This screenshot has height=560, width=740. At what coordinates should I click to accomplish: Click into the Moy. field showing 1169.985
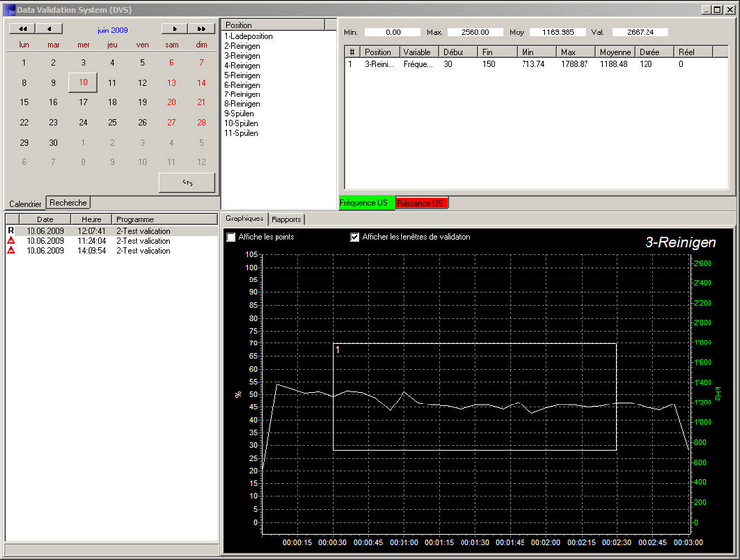pos(558,32)
